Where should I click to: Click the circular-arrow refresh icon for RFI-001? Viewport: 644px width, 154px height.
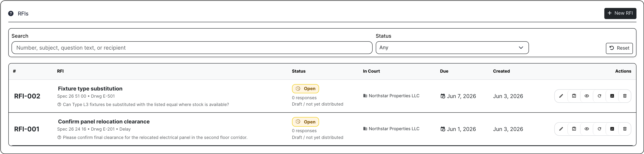coord(600,129)
